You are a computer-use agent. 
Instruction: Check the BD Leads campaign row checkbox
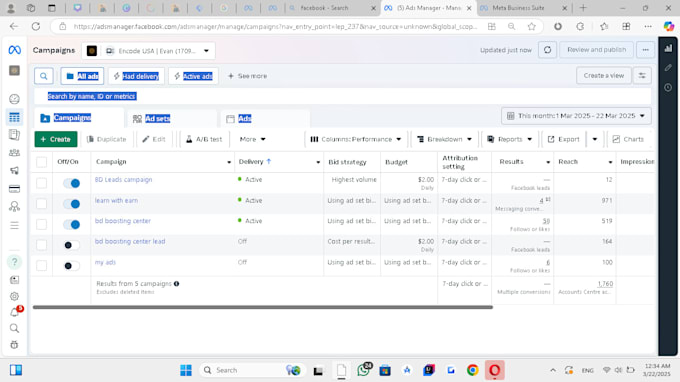pos(42,183)
